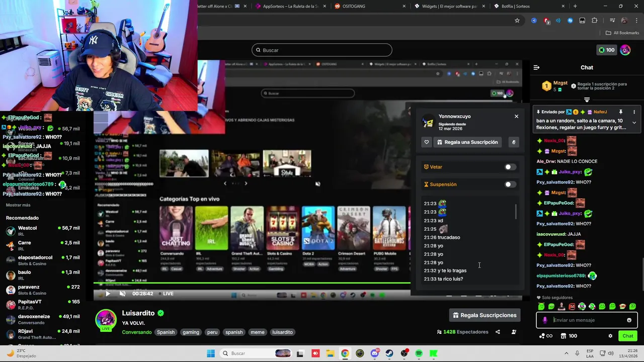
Task: Open a new browser tab
Action: (575, 7)
